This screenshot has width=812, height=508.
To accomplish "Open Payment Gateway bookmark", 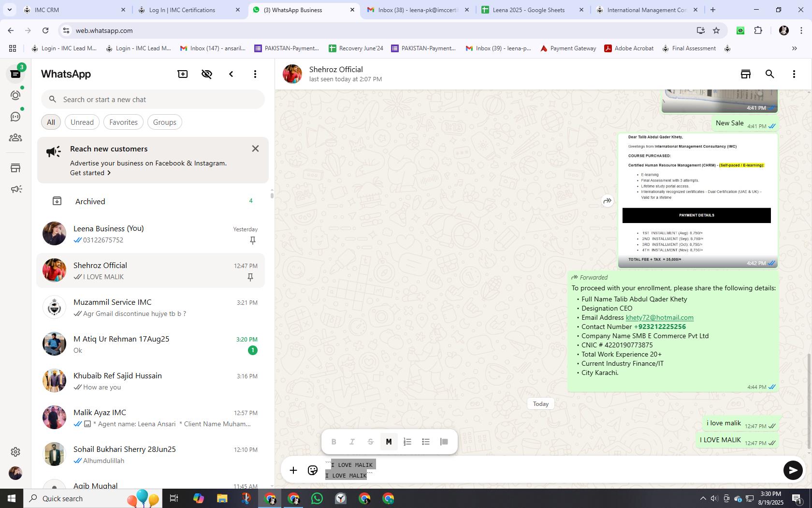I will click(568, 48).
